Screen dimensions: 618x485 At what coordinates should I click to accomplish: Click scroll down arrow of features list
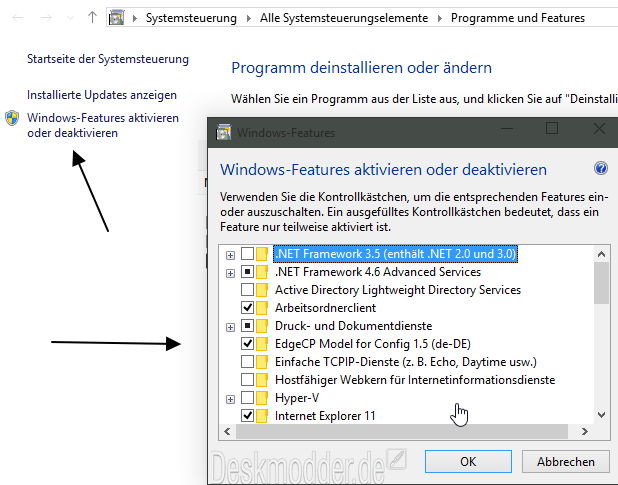click(601, 414)
